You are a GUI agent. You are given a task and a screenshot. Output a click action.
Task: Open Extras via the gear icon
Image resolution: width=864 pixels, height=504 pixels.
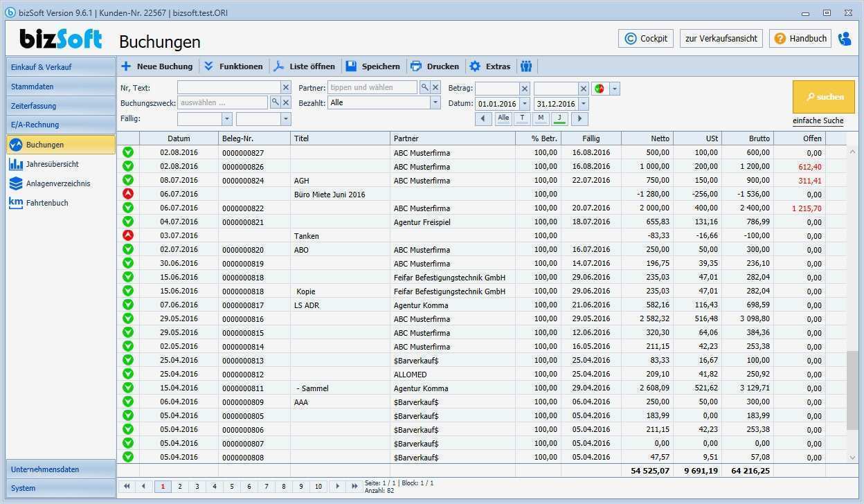[x=475, y=66]
